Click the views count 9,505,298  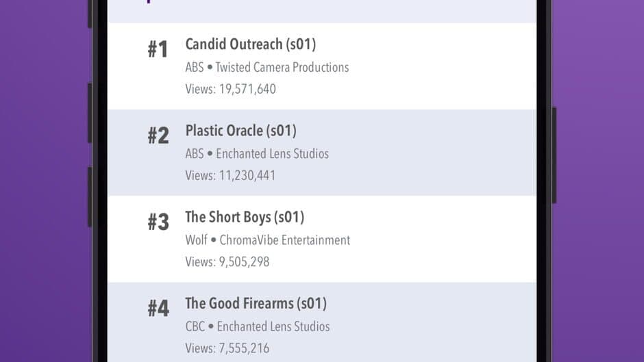(x=244, y=261)
